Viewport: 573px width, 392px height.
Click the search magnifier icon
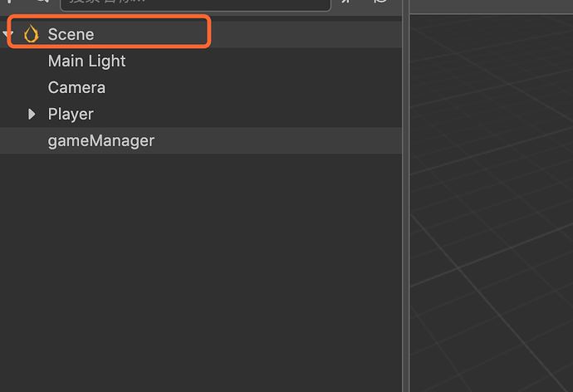tap(42, 2)
